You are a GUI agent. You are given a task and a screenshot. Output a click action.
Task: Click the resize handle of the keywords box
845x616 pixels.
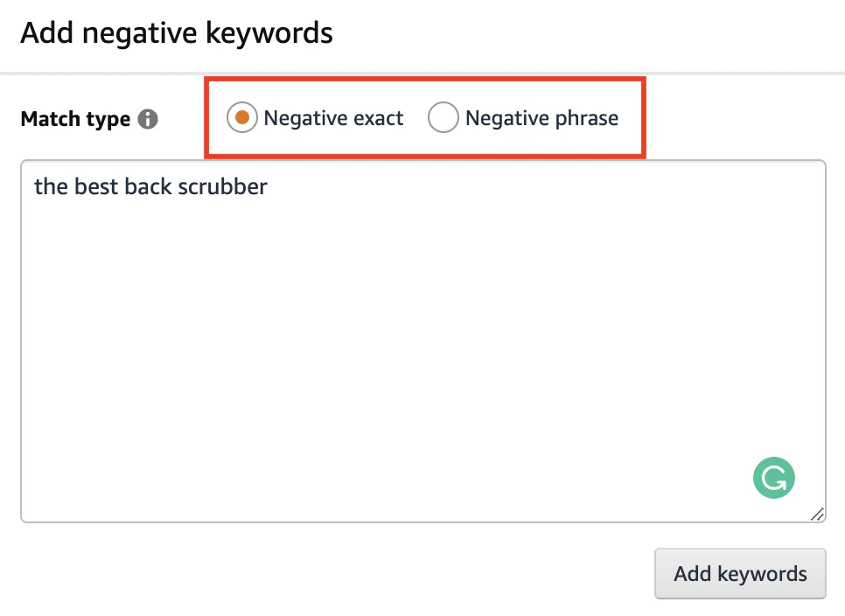pyautogui.click(x=818, y=514)
